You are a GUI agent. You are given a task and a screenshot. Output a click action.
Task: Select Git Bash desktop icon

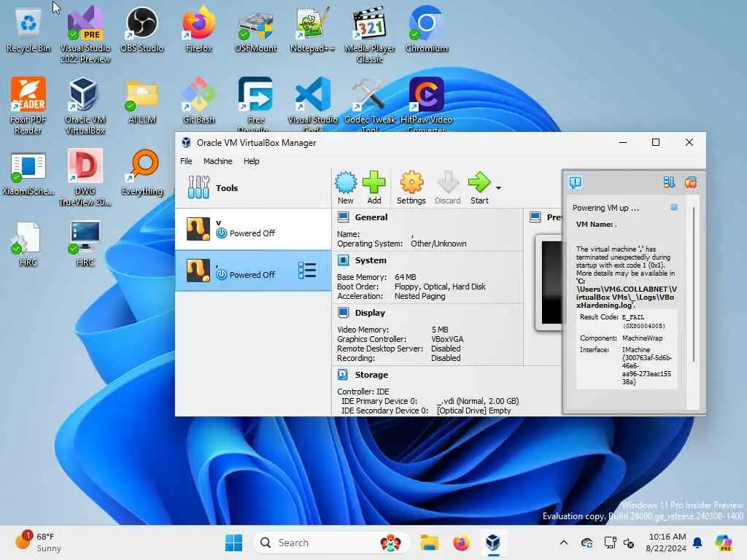(x=198, y=101)
